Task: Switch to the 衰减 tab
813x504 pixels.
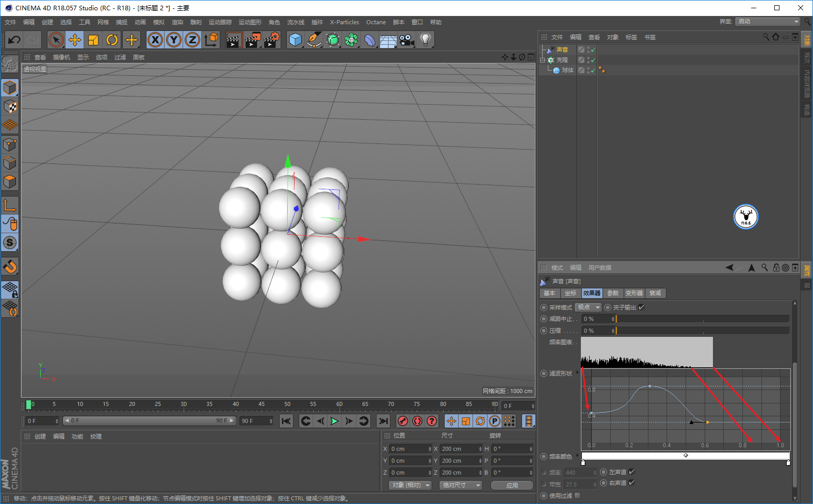Action: (655, 293)
